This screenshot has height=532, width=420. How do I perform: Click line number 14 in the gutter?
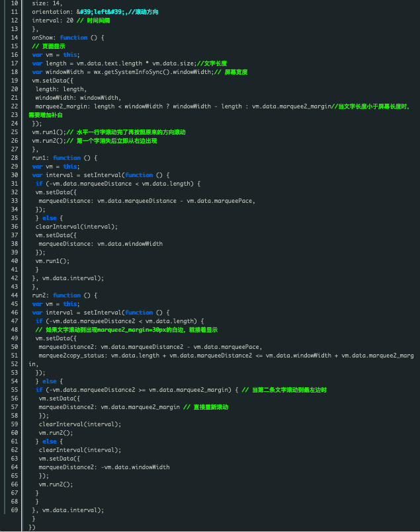(x=15, y=38)
